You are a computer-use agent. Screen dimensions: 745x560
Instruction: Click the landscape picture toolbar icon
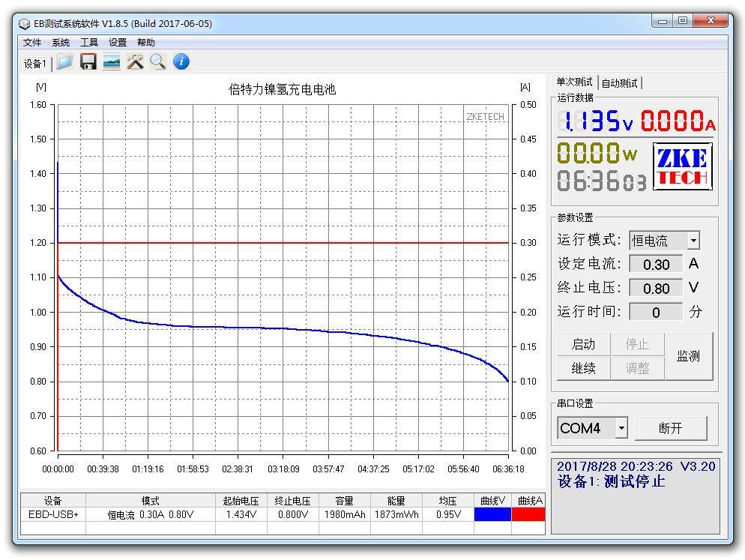click(112, 62)
